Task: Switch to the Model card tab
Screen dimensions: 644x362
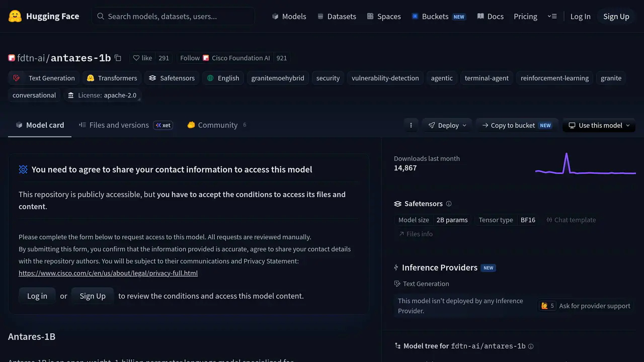Action: click(x=40, y=125)
